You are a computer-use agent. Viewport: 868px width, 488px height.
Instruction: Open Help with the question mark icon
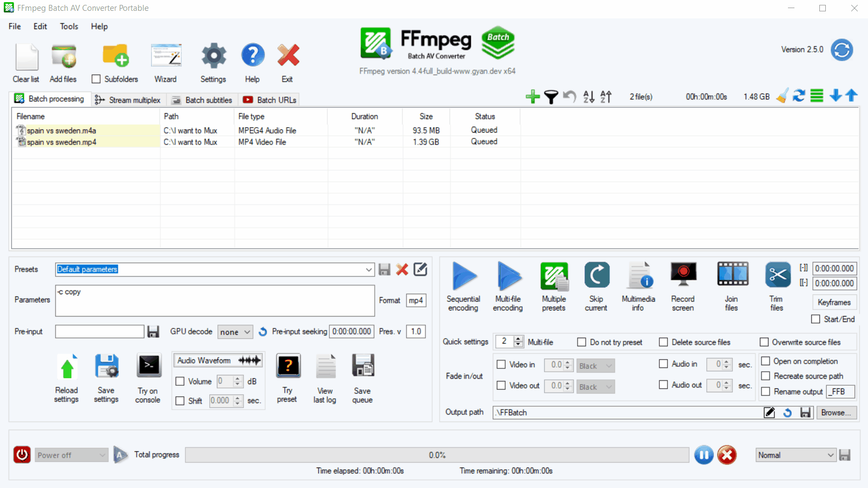(253, 56)
